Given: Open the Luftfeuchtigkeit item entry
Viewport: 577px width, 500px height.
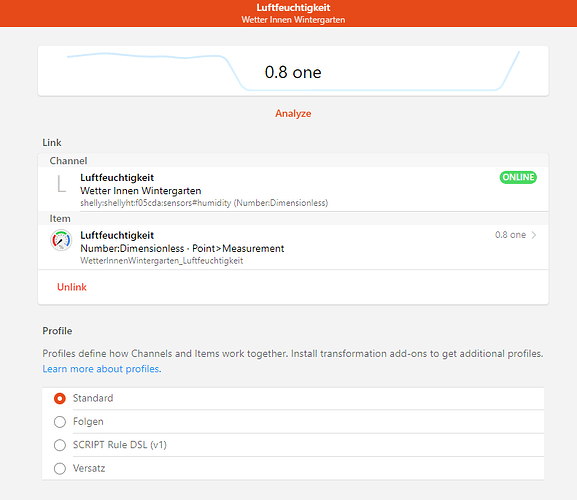Looking at the screenshot, I should coord(293,247).
